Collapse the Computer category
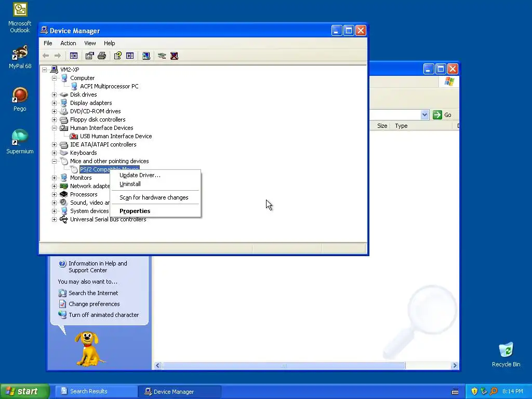This screenshot has height=399, width=532. (x=54, y=78)
